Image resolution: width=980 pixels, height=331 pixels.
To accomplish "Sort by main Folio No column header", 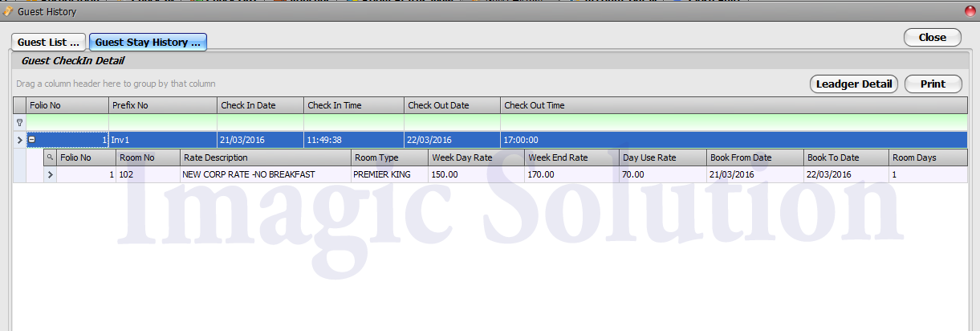I will [67, 105].
